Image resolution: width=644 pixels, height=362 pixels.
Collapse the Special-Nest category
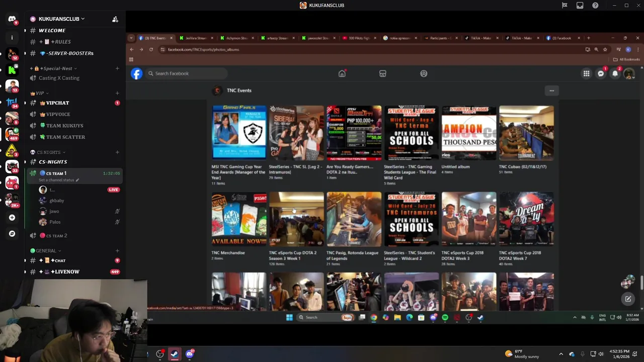point(54,68)
